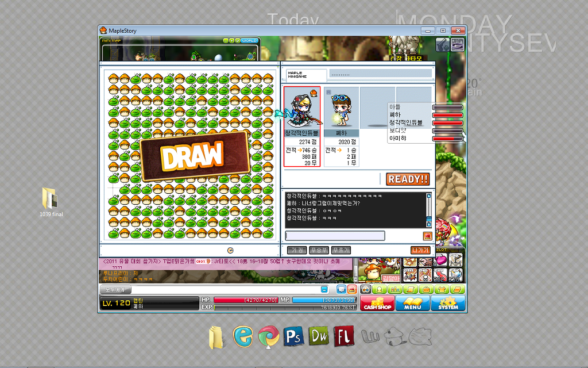The width and height of the screenshot is (588, 368).
Task: Open the stats bar chart shortcut icon
Action: click(395, 290)
